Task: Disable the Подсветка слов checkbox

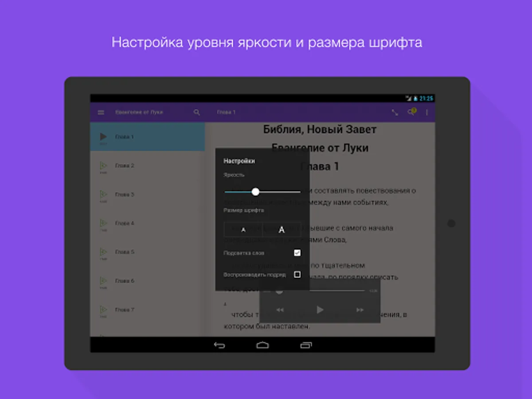Action: pyautogui.click(x=297, y=253)
